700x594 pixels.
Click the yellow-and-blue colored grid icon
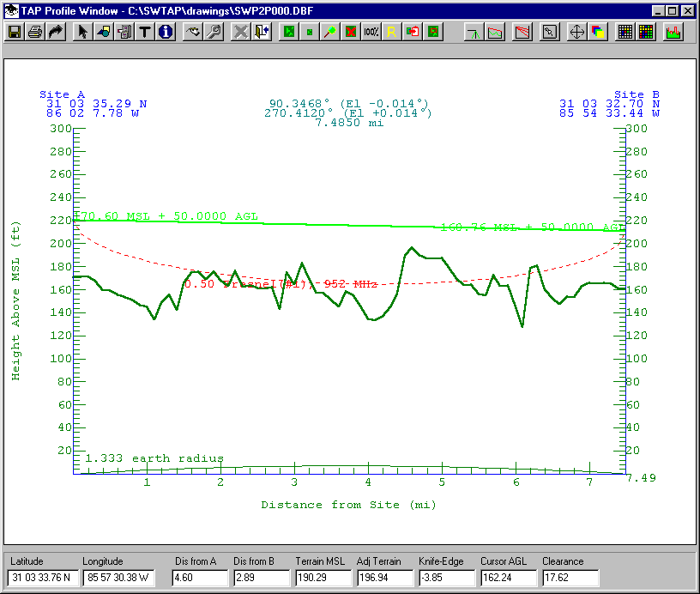(646, 32)
